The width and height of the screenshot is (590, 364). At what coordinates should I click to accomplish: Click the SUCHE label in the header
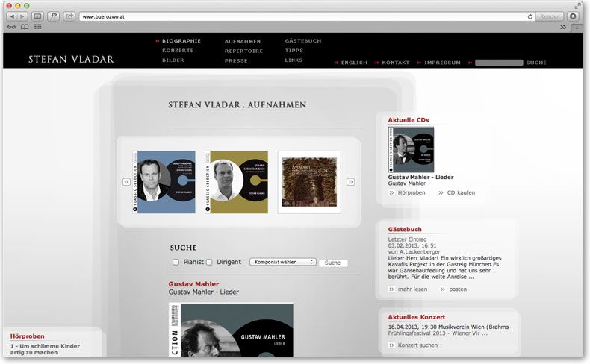coord(536,63)
